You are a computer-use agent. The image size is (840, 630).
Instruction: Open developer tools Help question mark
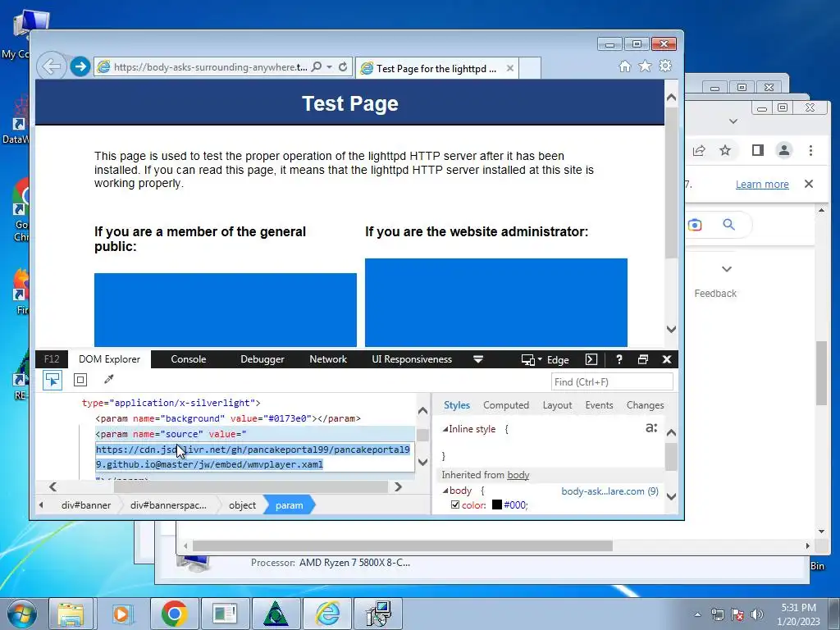(x=619, y=359)
